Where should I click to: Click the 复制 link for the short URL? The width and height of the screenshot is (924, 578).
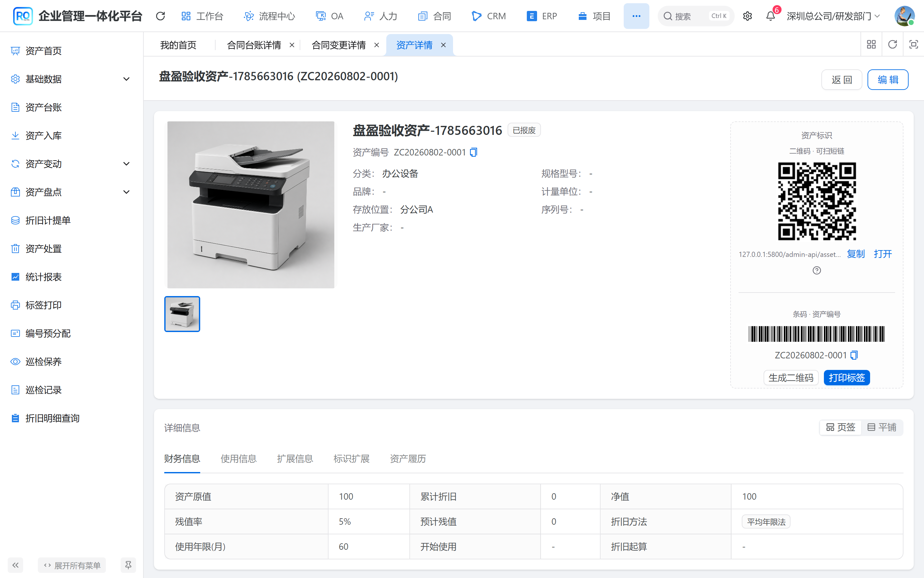(x=856, y=254)
